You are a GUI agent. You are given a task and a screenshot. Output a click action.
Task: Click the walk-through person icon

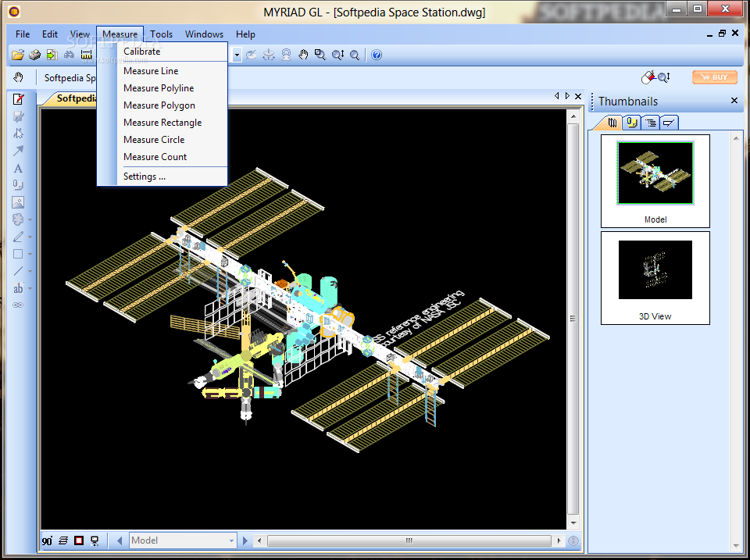(x=286, y=55)
